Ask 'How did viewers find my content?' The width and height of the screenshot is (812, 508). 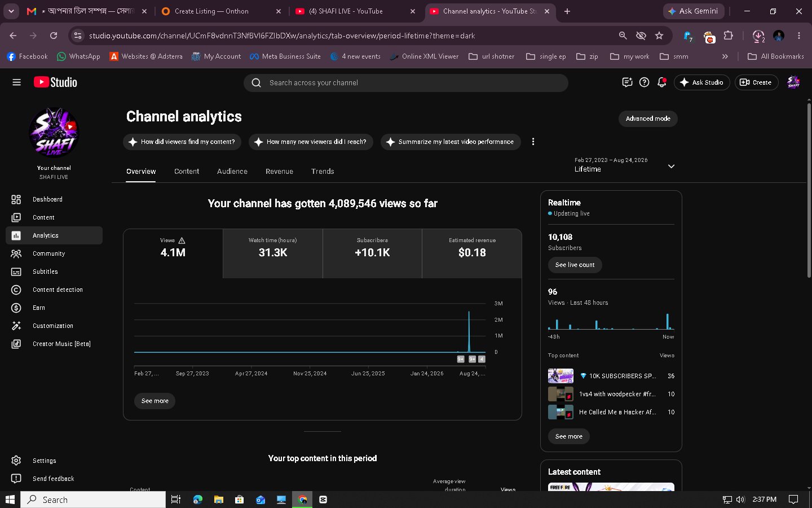tap(182, 142)
